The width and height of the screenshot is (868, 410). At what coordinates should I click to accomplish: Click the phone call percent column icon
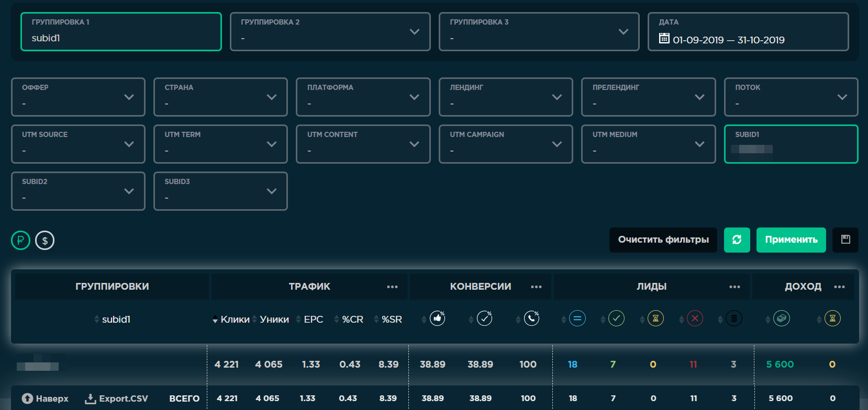point(532,318)
